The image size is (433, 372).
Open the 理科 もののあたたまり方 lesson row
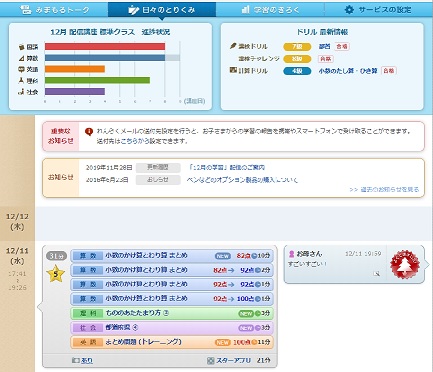(172, 313)
